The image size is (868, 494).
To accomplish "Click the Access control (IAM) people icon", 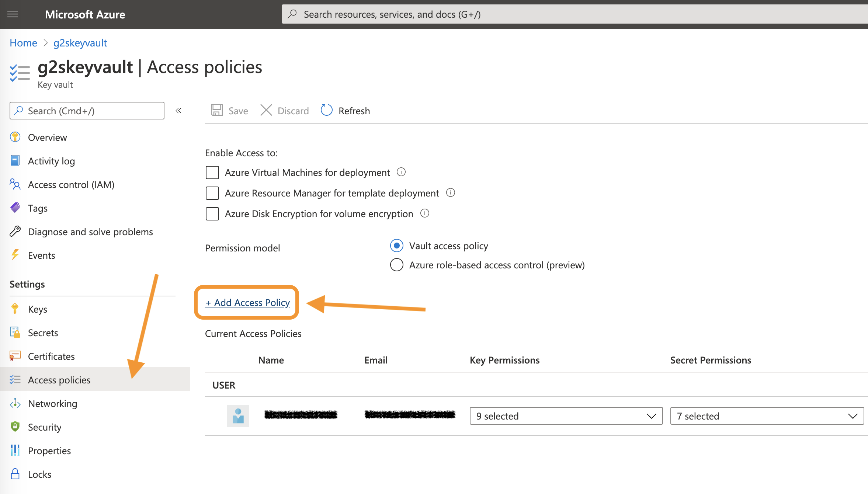I will coord(15,184).
